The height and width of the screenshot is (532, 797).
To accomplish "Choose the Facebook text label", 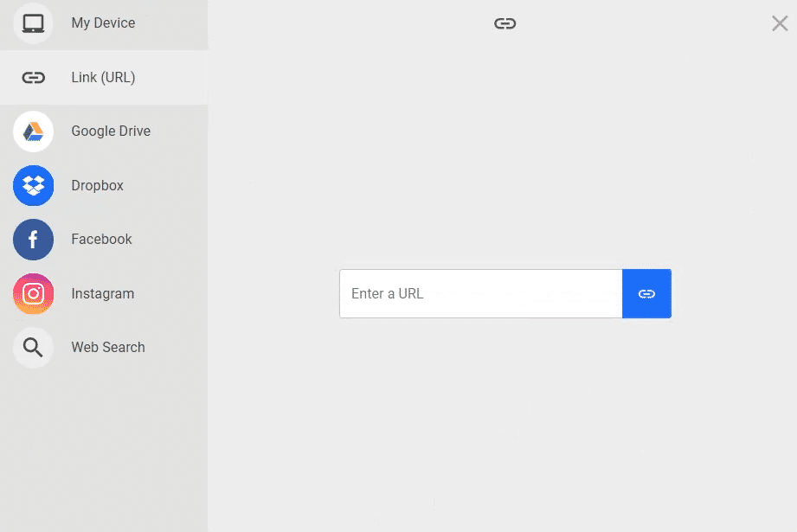I will pos(101,239).
